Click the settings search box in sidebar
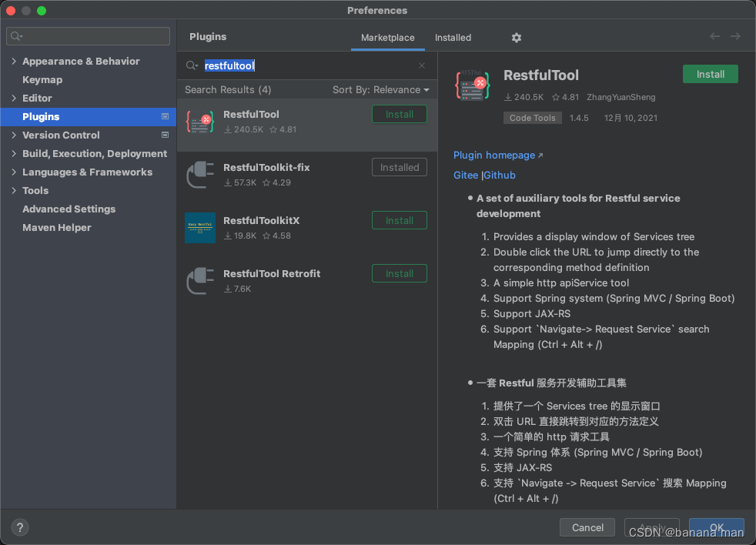Image resolution: width=756 pixels, height=545 pixels. point(89,36)
